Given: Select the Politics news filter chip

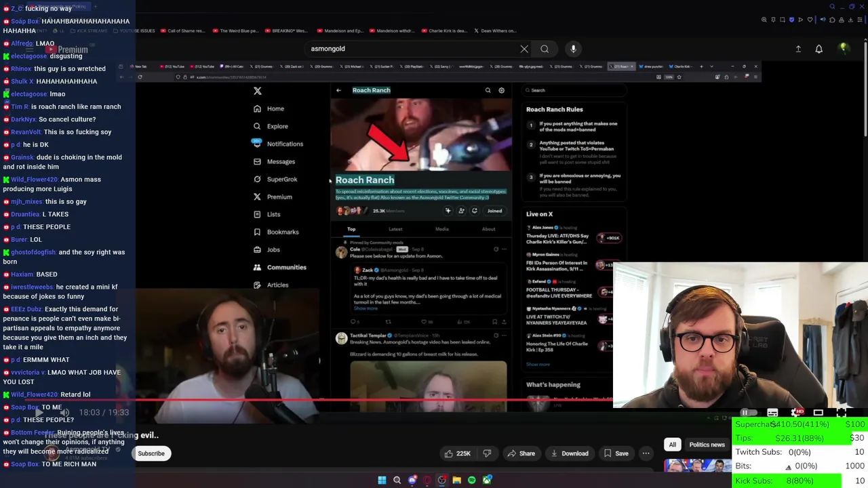Looking at the screenshot, I should 707,445.
